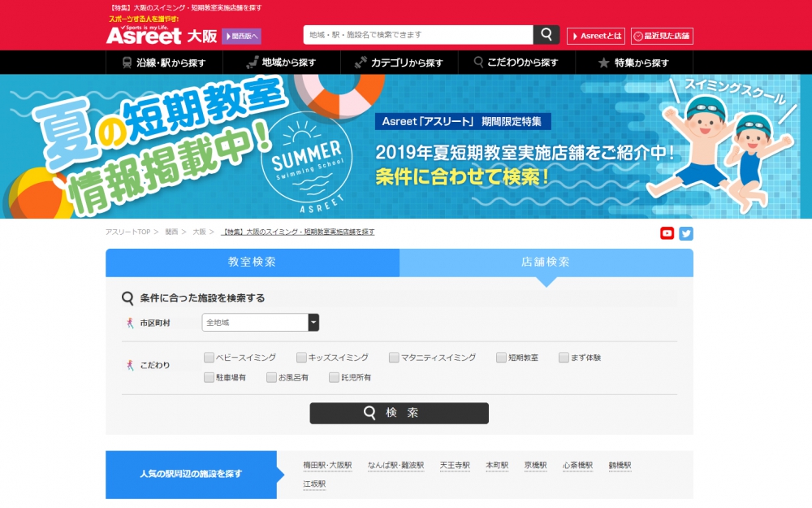Click the dark 検索 search button
The height and width of the screenshot is (508, 812).
click(400, 413)
